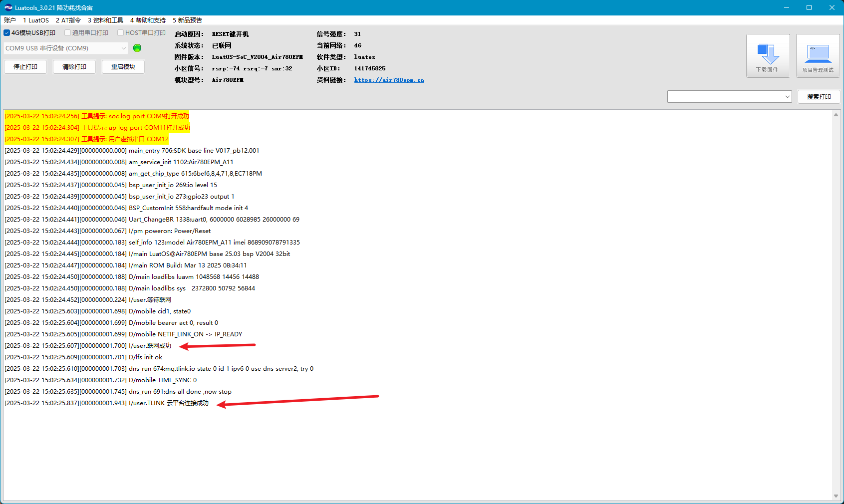This screenshot has height=504, width=844.
Task: Open the 2 AT指令 menu
Action: click(x=68, y=20)
